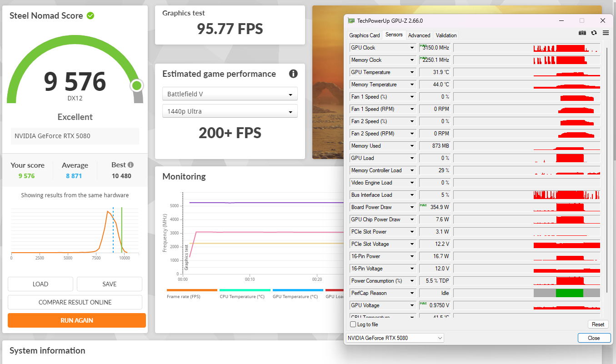Click the GPU-Z refresh icon
The image size is (616, 364).
pyautogui.click(x=594, y=33)
